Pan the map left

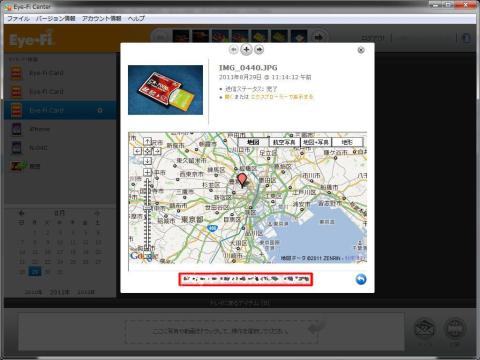pos(138,151)
